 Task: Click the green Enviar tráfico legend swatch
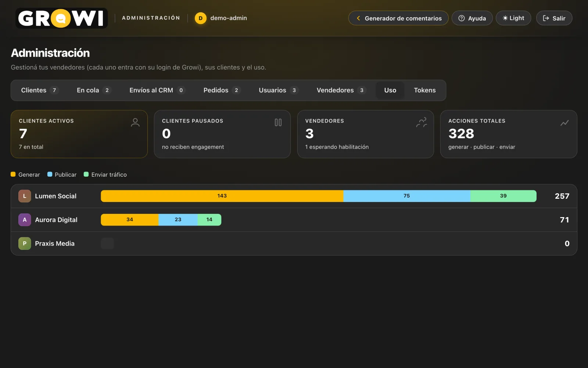pyautogui.click(x=86, y=174)
